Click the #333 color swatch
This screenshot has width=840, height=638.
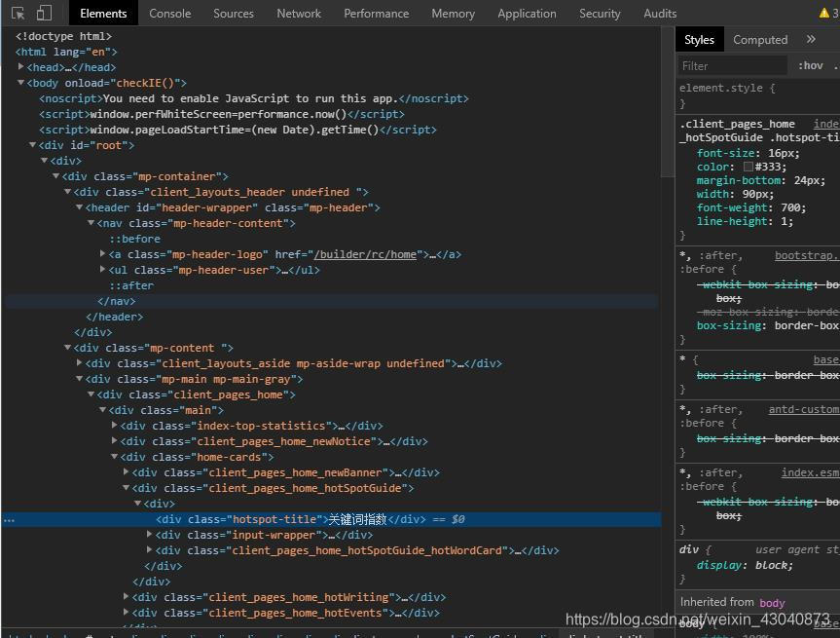pyautogui.click(x=749, y=167)
